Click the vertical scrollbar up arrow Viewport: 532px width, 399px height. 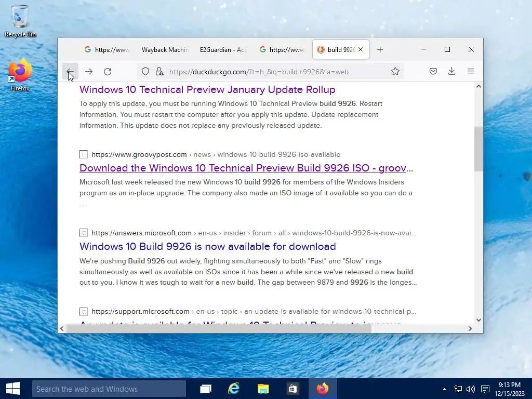pyautogui.click(x=478, y=86)
